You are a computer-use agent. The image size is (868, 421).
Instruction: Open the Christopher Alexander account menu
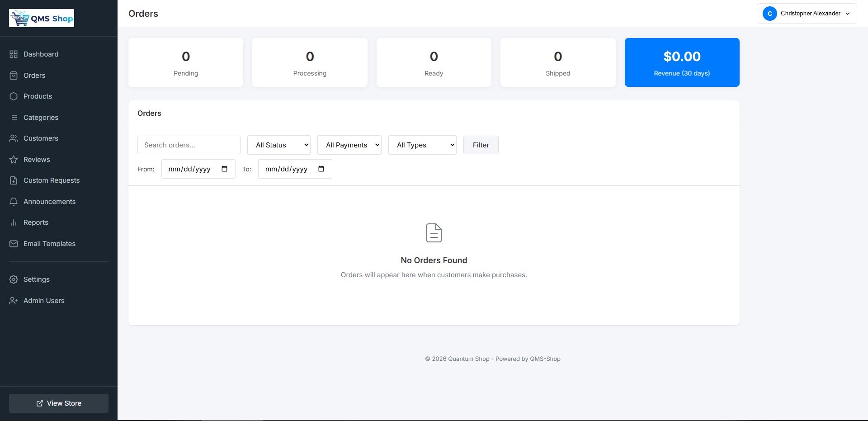(807, 14)
